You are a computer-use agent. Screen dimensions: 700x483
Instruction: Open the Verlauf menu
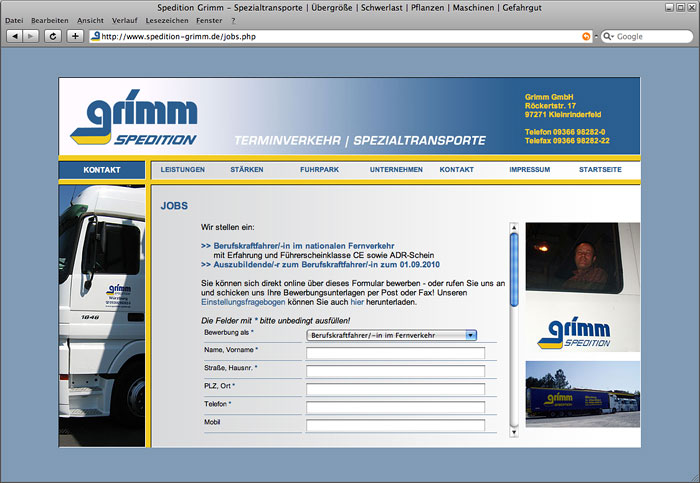125,21
